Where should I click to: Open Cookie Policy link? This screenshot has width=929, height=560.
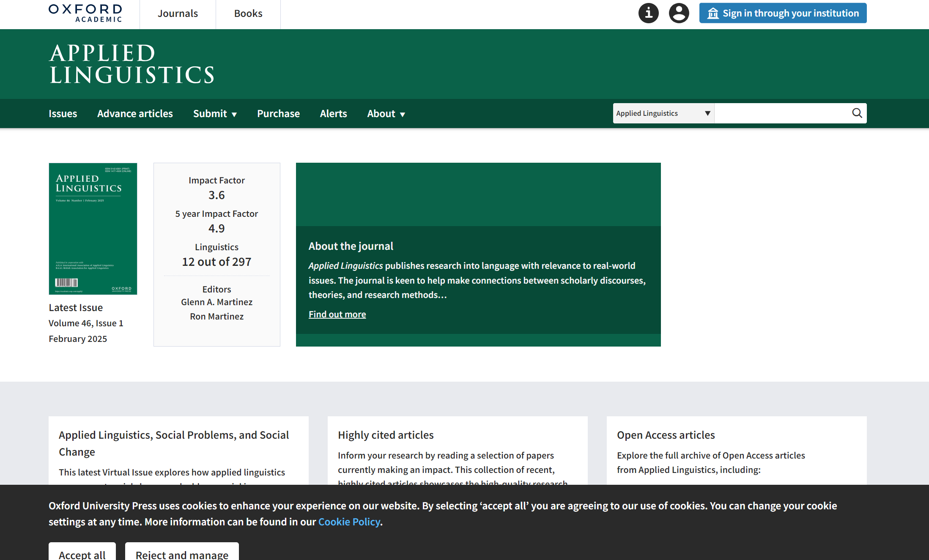point(349,522)
